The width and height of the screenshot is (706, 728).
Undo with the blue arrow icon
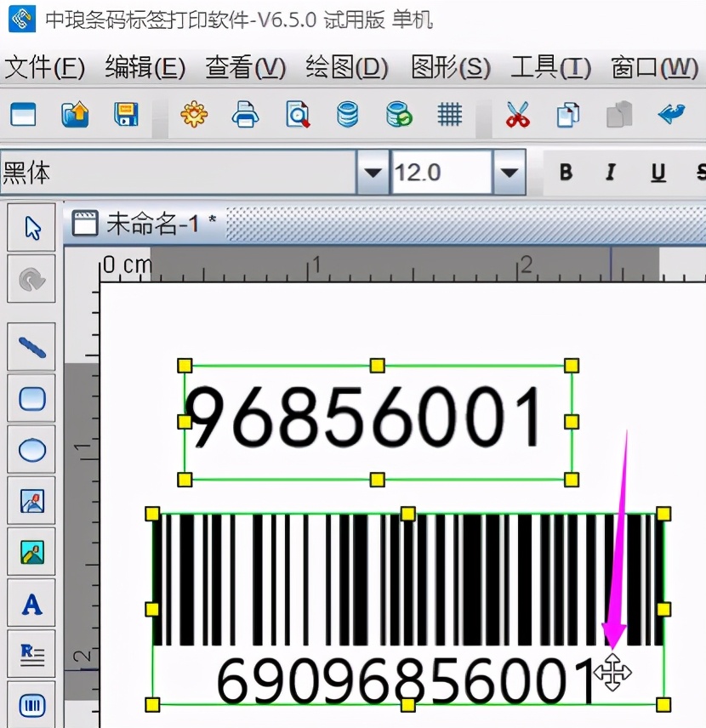671,114
